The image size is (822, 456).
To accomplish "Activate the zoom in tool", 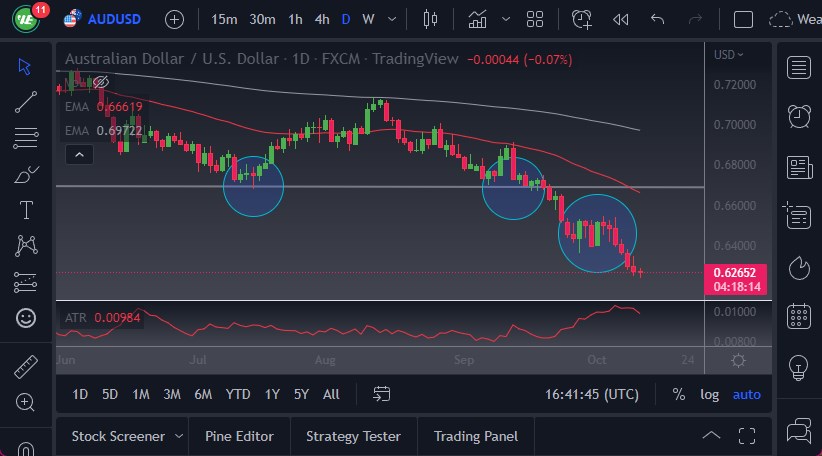I will (25, 402).
